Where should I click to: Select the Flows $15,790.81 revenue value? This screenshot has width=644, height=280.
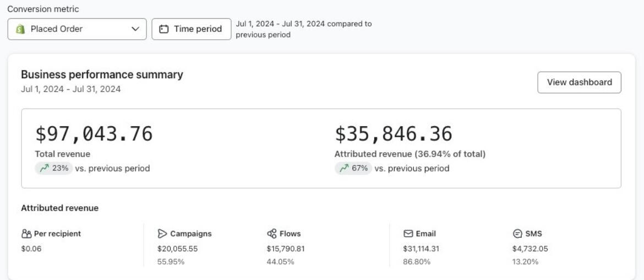coord(286,249)
